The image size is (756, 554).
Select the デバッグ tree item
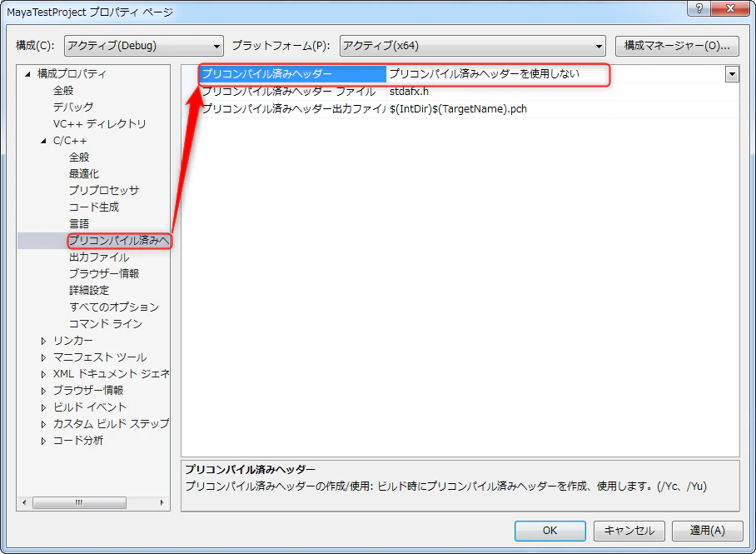tap(73, 107)
